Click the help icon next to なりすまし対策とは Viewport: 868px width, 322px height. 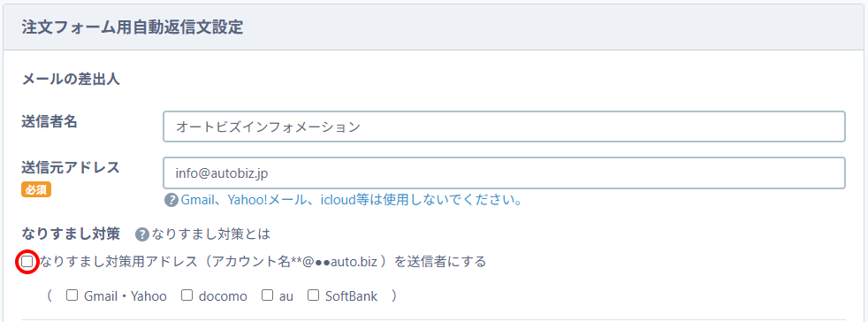pos(142,234)
